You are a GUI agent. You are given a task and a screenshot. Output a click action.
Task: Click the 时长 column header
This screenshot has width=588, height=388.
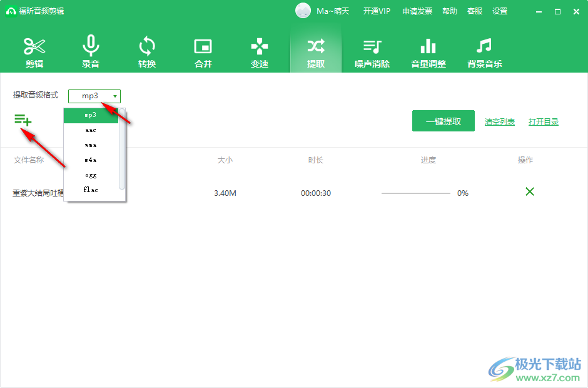[316, 160]
